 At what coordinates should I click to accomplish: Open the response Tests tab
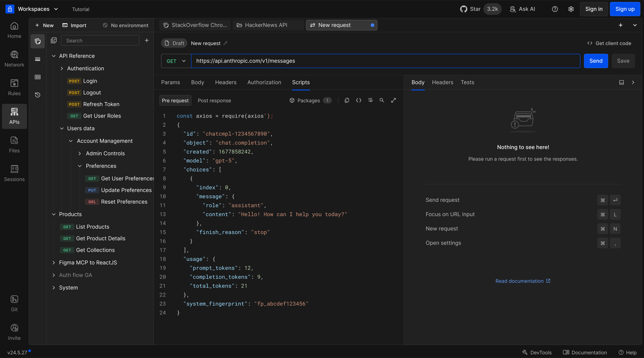click(467, 82)
